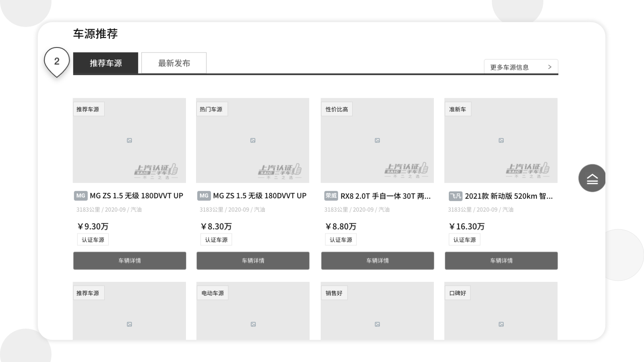Click the 推荐车源 card image above ¥9.30万
Viewport: 644px width, 362px height.
pos(129,140)
